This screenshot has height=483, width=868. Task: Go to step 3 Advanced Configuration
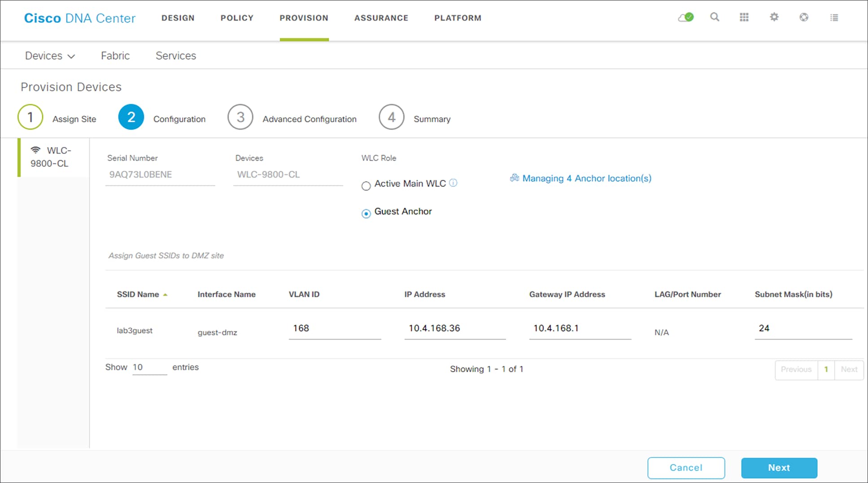pyautogui.click(x=292, y=117)
